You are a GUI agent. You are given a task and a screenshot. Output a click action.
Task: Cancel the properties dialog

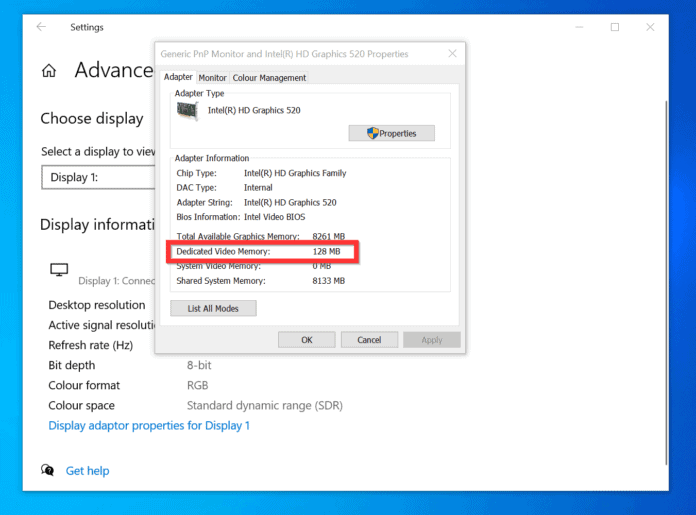pyautogui.click(x=369, y=340)
